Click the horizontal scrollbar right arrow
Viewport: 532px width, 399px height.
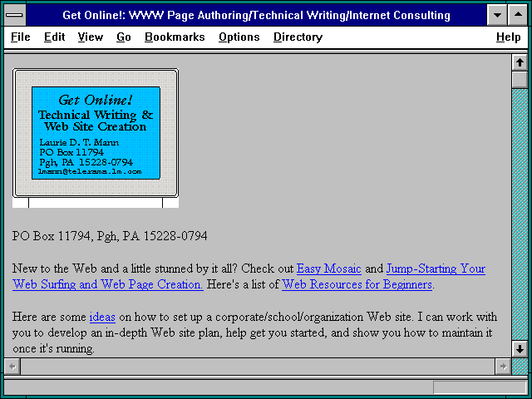[503, 367]
